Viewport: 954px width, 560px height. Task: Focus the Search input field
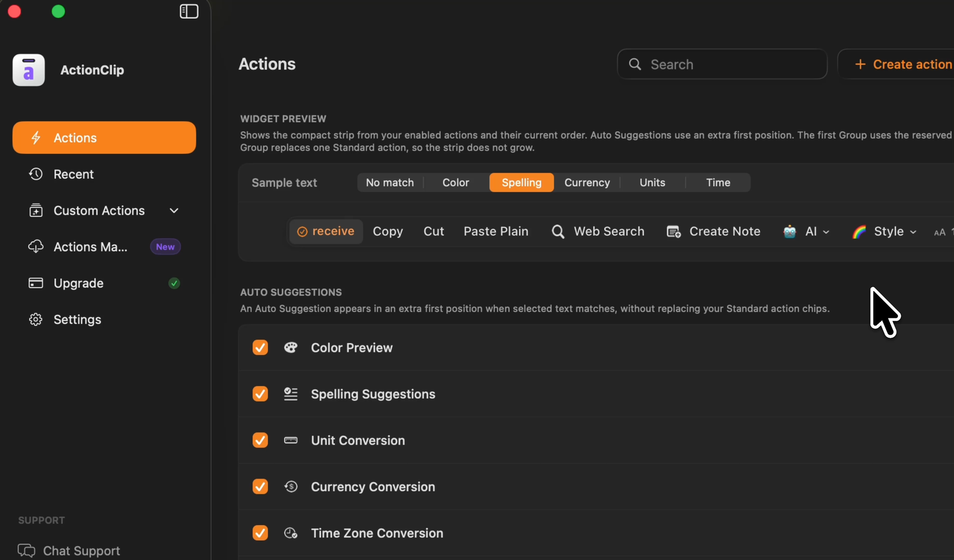[x=722, y=64]
